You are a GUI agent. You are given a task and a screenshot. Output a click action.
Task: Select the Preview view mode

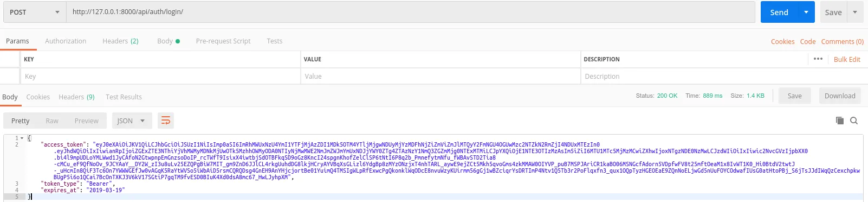click(x=87, y=121)
